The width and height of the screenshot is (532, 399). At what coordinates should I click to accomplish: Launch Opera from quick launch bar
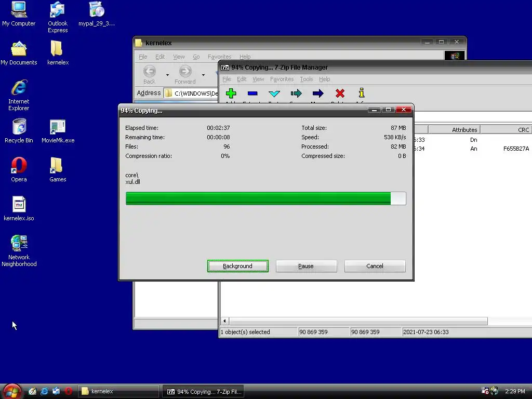[68, 391]
